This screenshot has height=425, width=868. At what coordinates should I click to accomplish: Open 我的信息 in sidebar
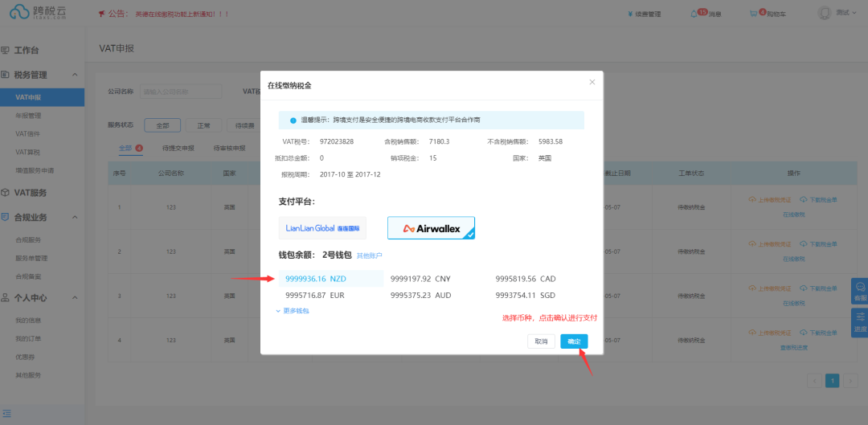[28, 321]
